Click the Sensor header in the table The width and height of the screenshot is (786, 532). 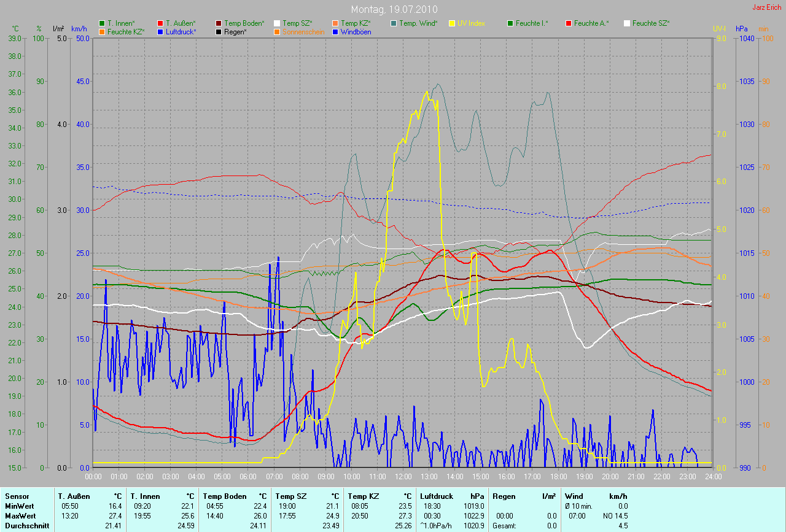pos(16,496)
